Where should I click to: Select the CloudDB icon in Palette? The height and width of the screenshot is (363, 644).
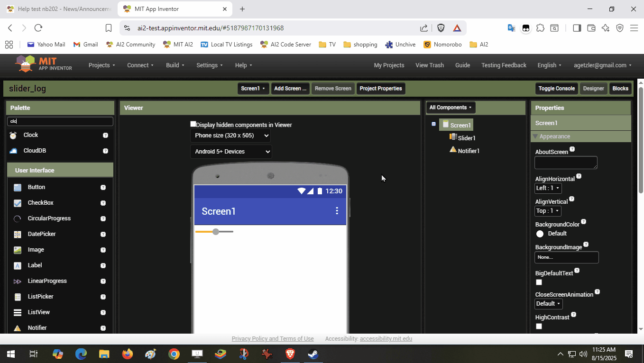(x=13, y=151)
